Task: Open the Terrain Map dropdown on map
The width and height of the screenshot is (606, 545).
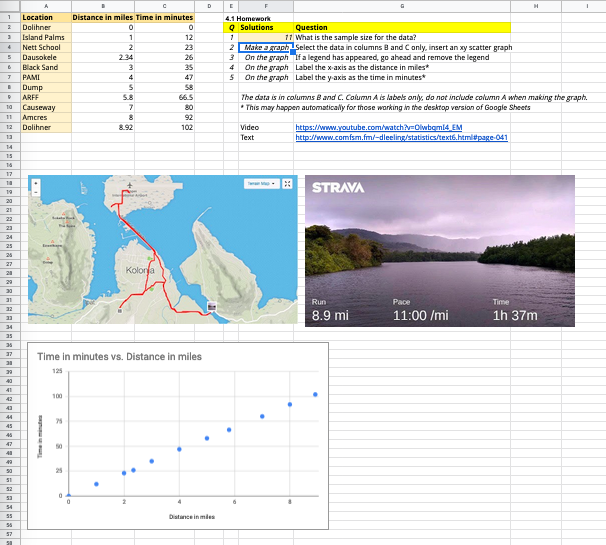Action: click(261, 184)
